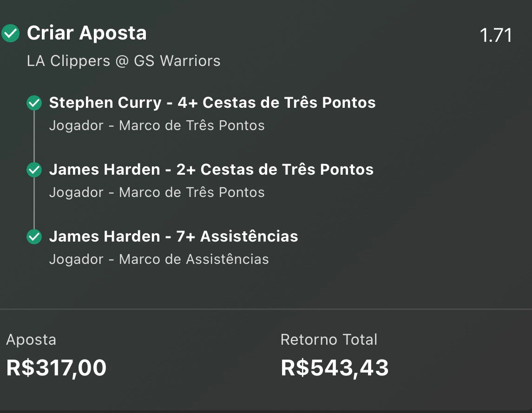The image size is (532, 413).
Task: Click the Aposta label
Action: click(x=31, y=340)
